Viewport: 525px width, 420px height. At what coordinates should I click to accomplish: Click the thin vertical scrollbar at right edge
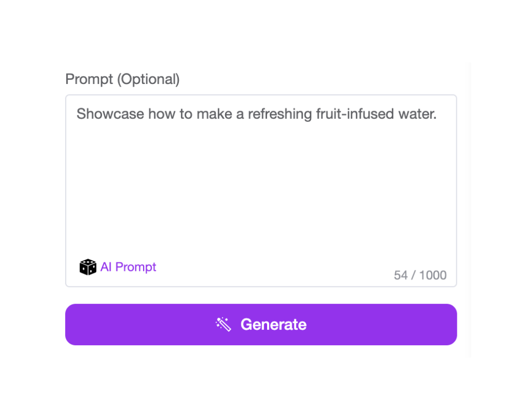point(469,209)
